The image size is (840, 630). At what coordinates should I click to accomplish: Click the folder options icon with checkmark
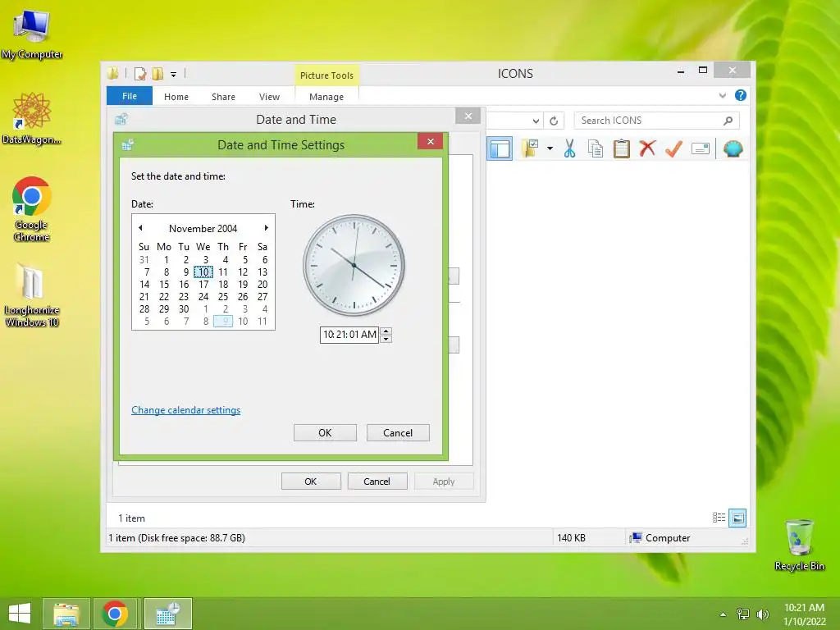[531, 148]
